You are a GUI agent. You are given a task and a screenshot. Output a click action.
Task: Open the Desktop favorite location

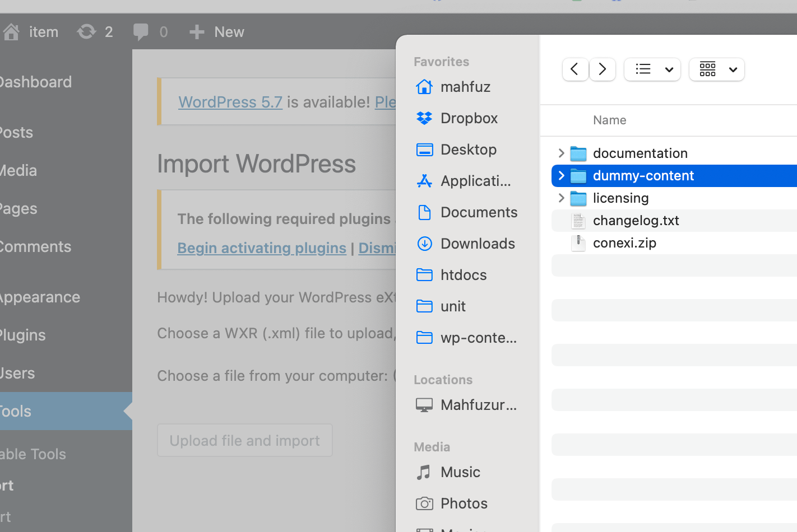(468, 150)
